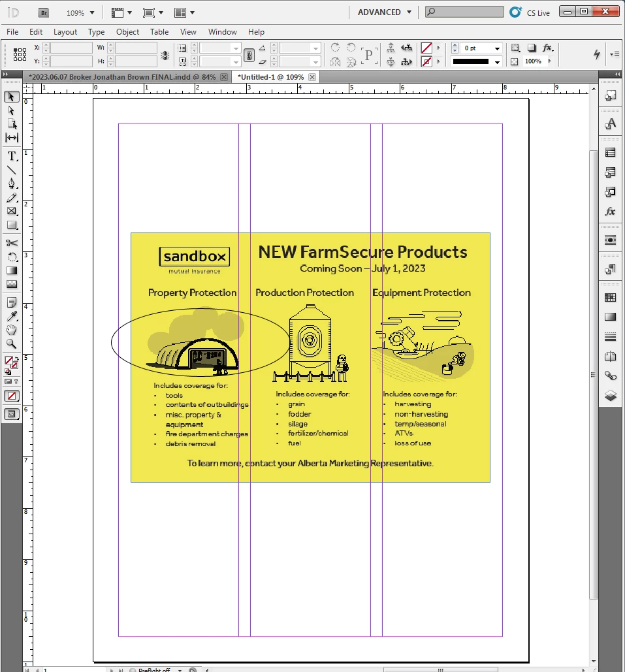
Task: Open the Layout menu
Action: click(x=65, y=32)
